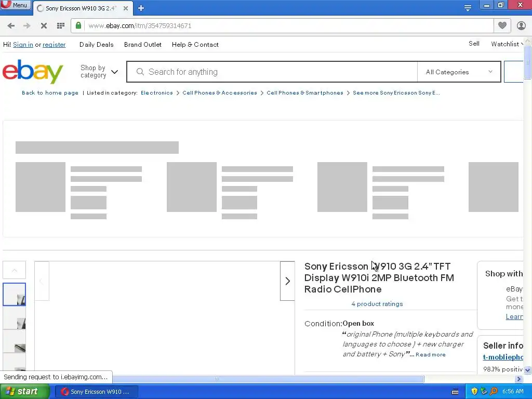Click the vertical scrollbar thumb
Viewport: 532px width, 399px height.
click(528, 62)
